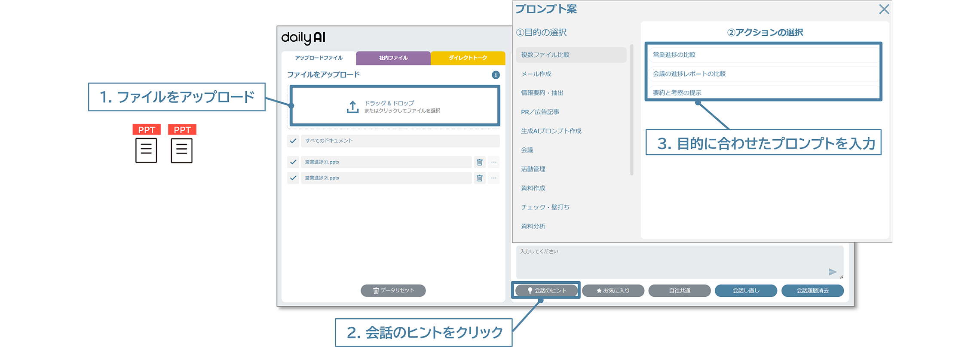Screen dimensions: 980x347
Task: Click the データリセット button
Action: tap(393, 291)
